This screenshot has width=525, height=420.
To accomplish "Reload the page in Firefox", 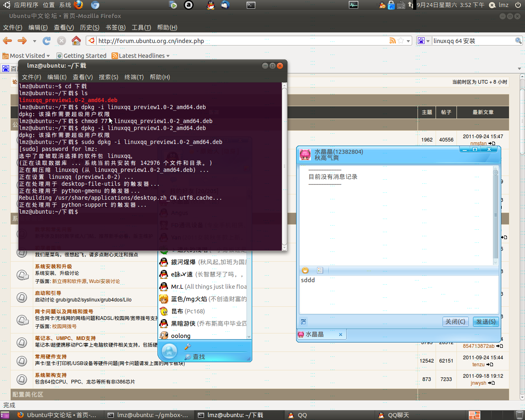I will [x=46, y=41].
